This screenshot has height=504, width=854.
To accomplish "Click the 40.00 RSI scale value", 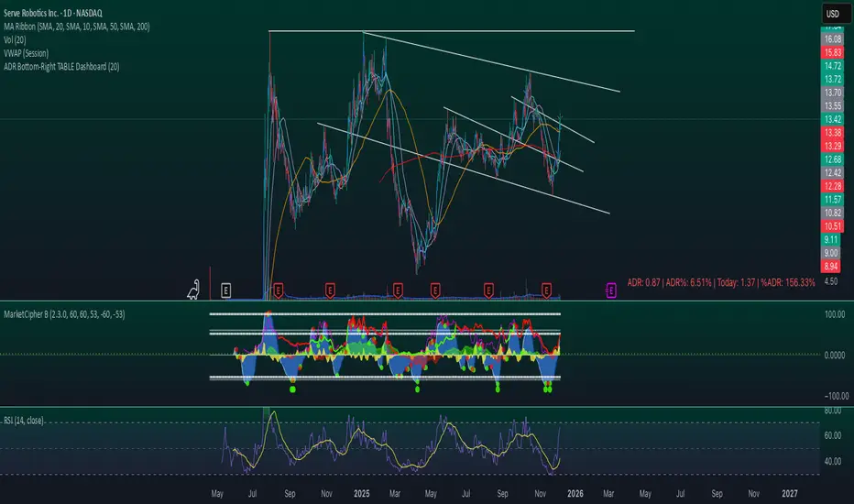I will coord(833,462).
